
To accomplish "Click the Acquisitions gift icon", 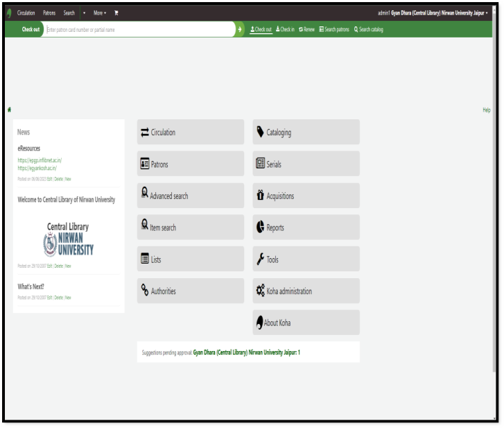I will coord(261,195).
